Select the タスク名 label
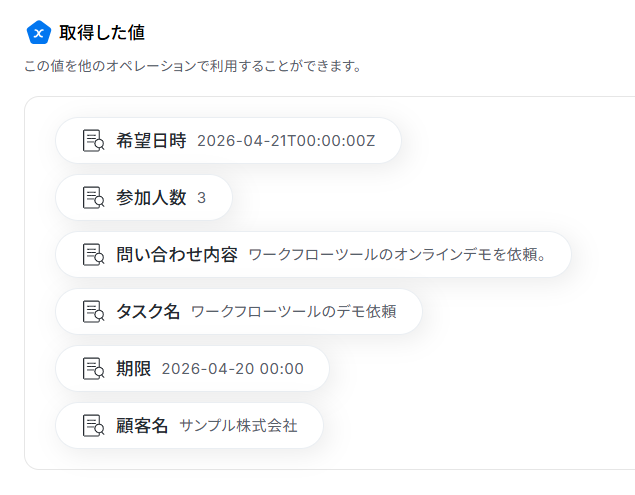Image resolution: width=635 pixels, height=495 pixels. click(x=148, y=312)
